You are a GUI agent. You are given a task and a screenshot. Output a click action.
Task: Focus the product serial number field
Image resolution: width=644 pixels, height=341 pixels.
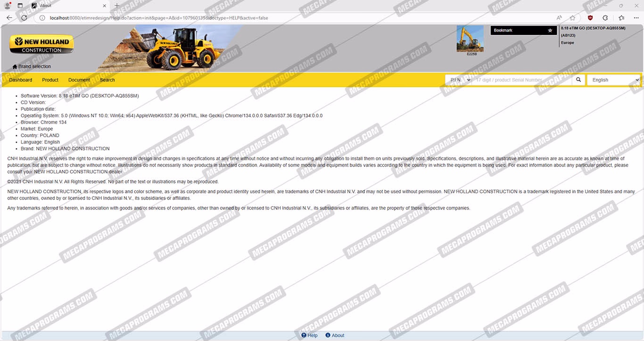522,80
